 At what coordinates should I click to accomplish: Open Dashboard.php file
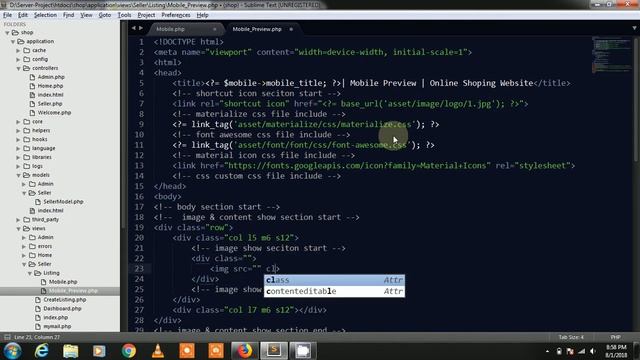[62, 309]
